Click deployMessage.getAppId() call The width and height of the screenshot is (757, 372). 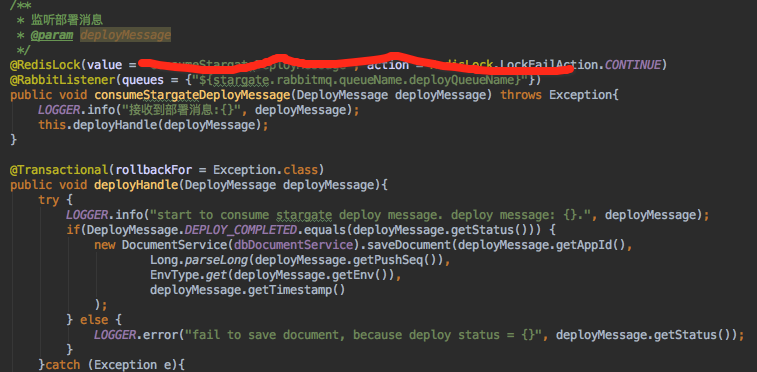click(541, 245)
